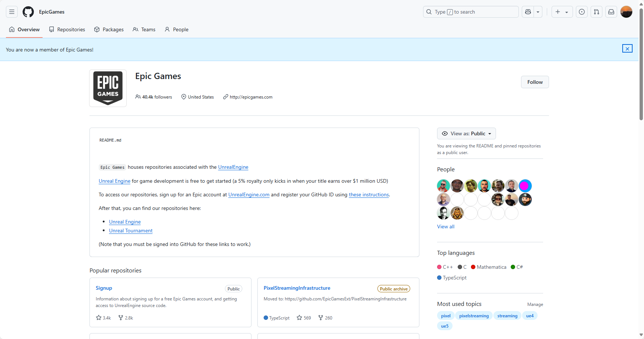Expand the View as: Public dropdown
This screenshot has height=339, width=644.
pos(467,133)
